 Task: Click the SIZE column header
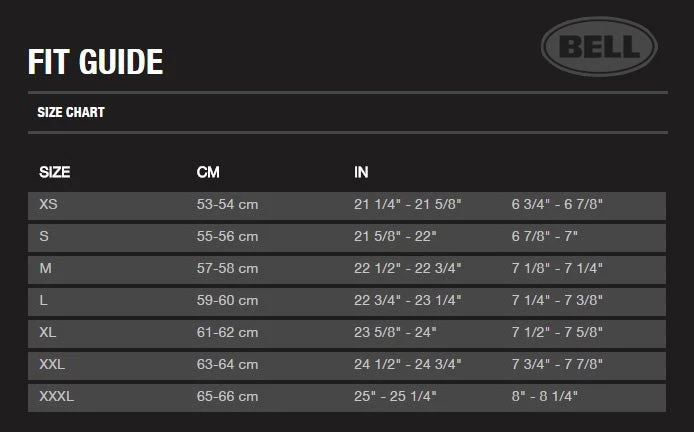pos(54,173)
